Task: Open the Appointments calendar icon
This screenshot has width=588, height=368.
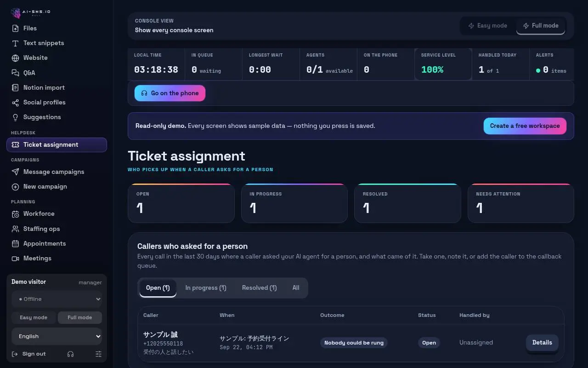Action: click(15, 243)
